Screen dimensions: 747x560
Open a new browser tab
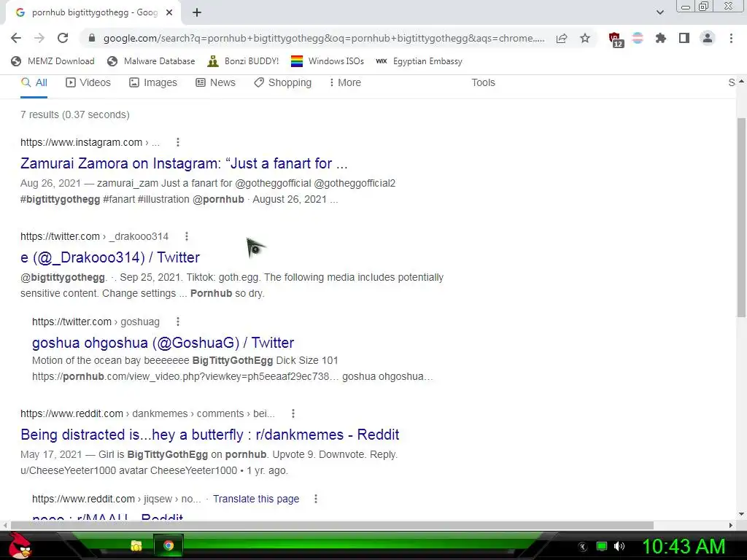(197, 12)
